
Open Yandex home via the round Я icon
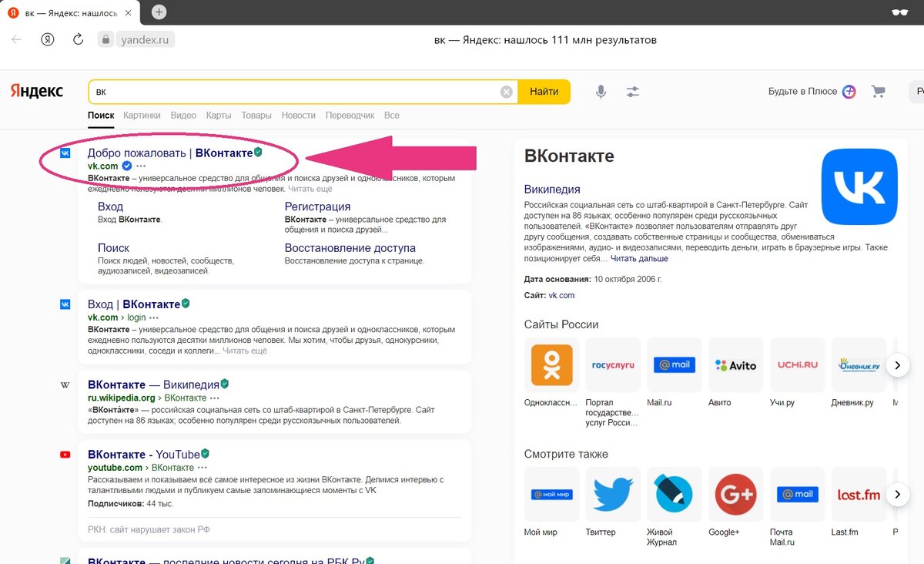tap(48, 40)
